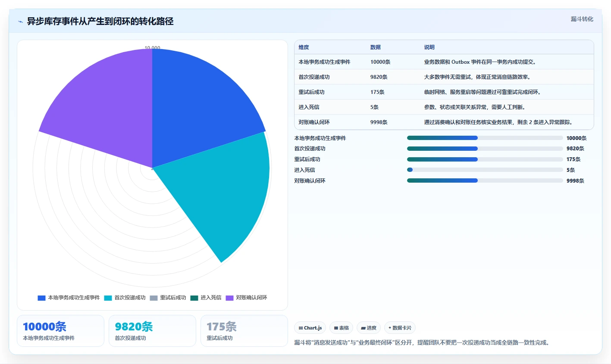This screenshot has width=611, height=364.
Task: Toggle the 首次投递成功 legend swatch
Action: point(108,298)
